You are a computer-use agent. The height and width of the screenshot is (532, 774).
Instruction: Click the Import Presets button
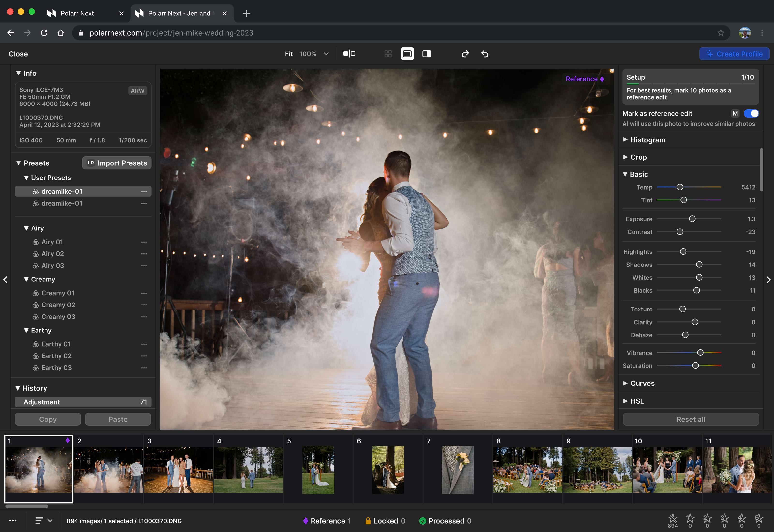pos(117,163)
